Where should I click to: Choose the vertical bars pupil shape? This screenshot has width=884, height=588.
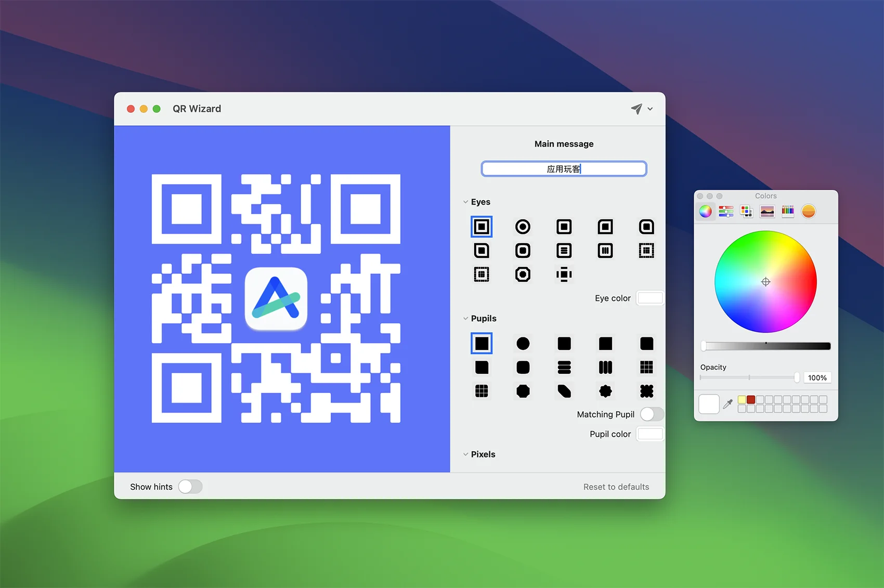[605, 368]
